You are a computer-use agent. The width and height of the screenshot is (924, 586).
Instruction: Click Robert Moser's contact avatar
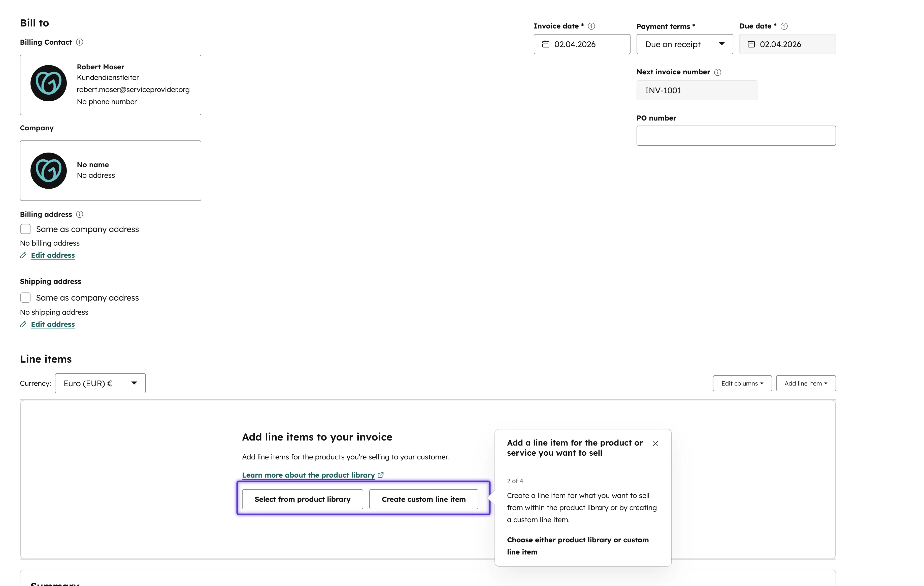point(48,83)
